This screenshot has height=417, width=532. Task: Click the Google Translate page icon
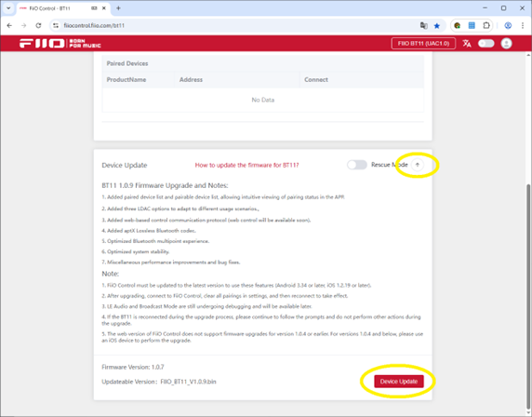coord(423,25)
